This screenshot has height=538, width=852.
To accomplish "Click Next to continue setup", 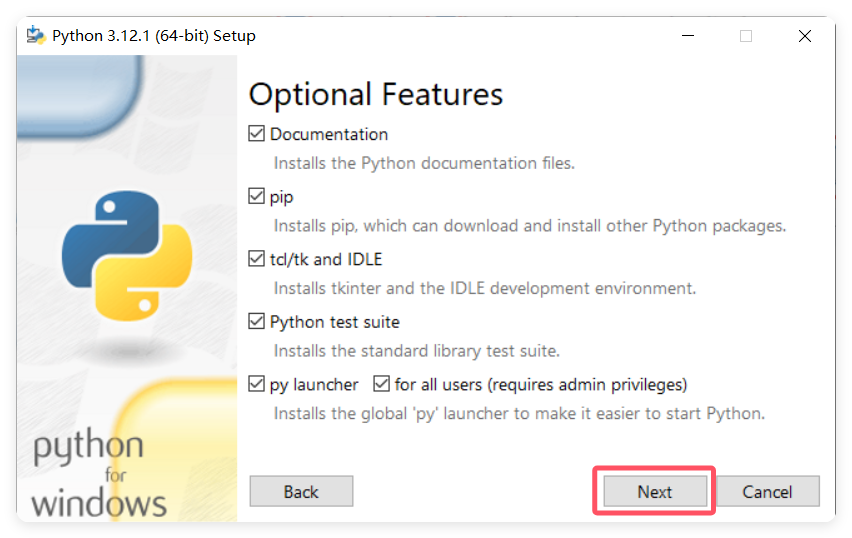I will point(655,491).
